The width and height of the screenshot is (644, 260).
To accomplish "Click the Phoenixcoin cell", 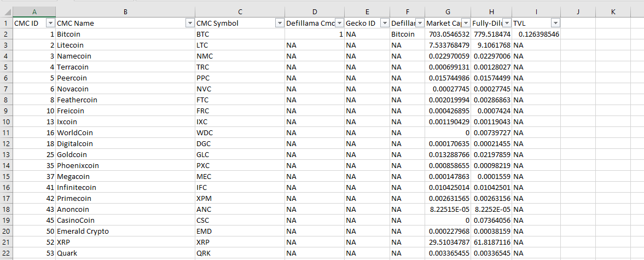I will point(125,166).
